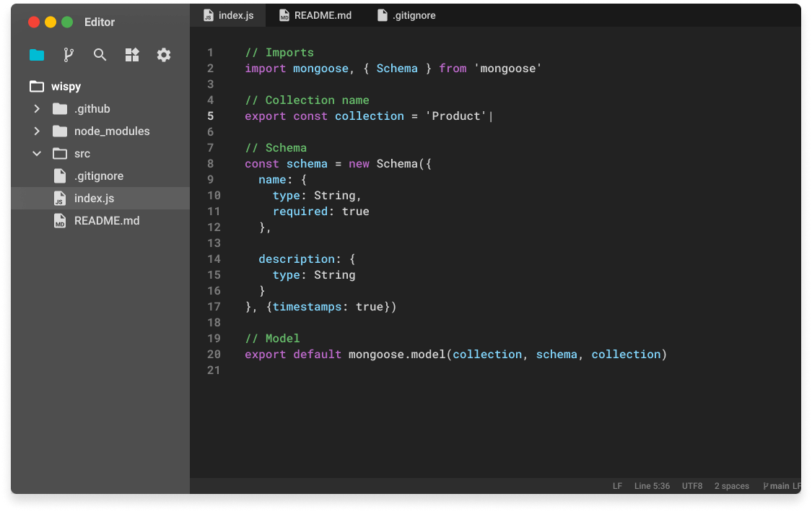This screenshot has height=512, width=812.
Task: Click the word 'Schema' in import line
Action: pyautogui.click(x=397, y=69)
